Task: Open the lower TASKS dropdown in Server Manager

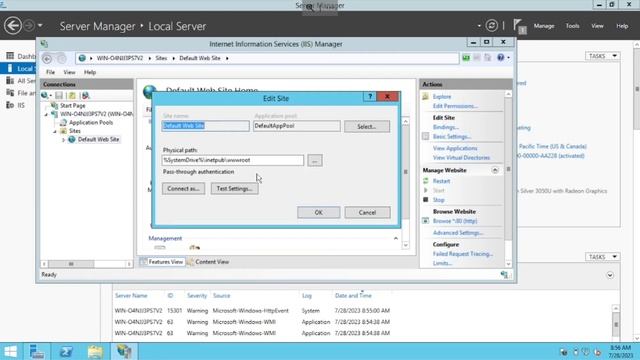Action: tap(602, 257)
